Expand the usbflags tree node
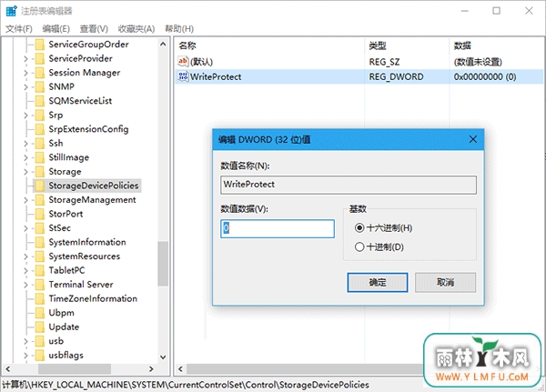This screenshot has width=546, height=392. (x=25, y=356)
